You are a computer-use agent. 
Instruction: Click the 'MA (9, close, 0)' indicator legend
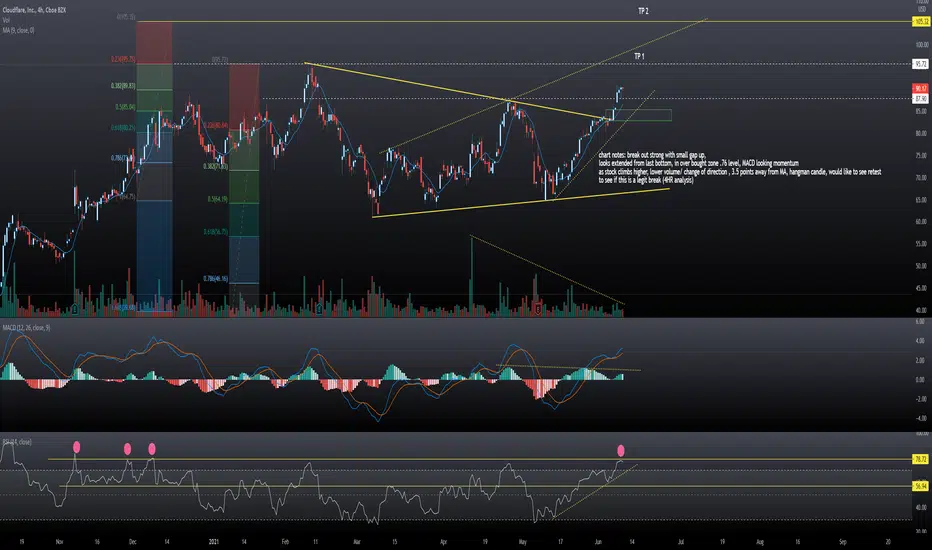click(x=18, y=30)
